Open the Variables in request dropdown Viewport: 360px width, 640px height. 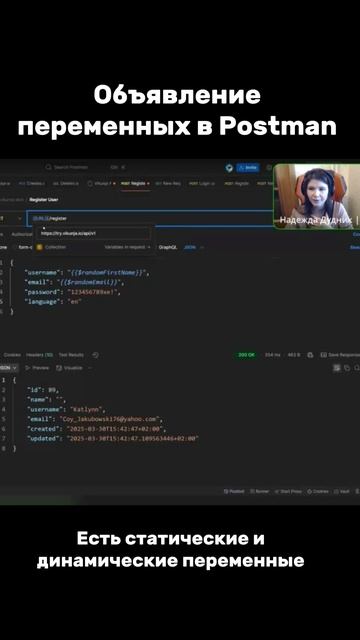[127, 247]
